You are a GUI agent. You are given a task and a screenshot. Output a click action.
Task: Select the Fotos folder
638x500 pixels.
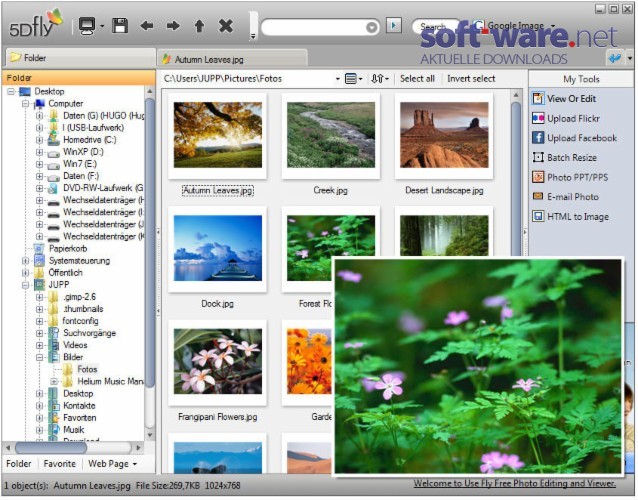87,369
